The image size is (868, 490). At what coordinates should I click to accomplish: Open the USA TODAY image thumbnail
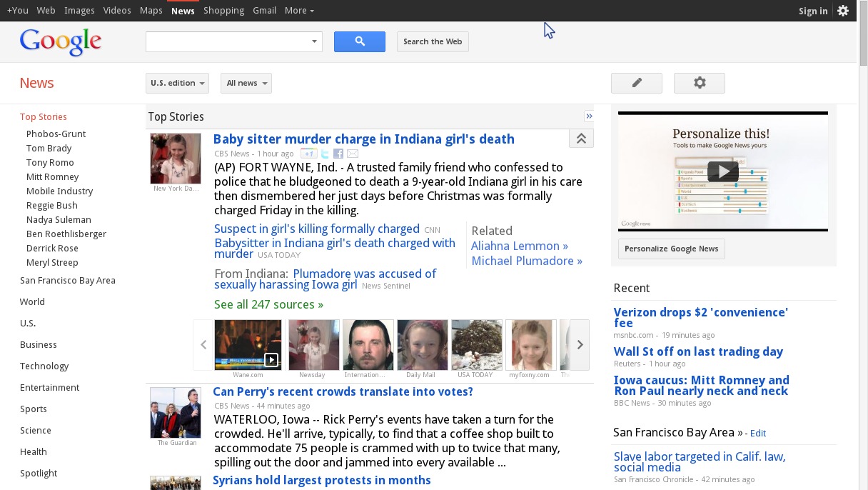477,345
